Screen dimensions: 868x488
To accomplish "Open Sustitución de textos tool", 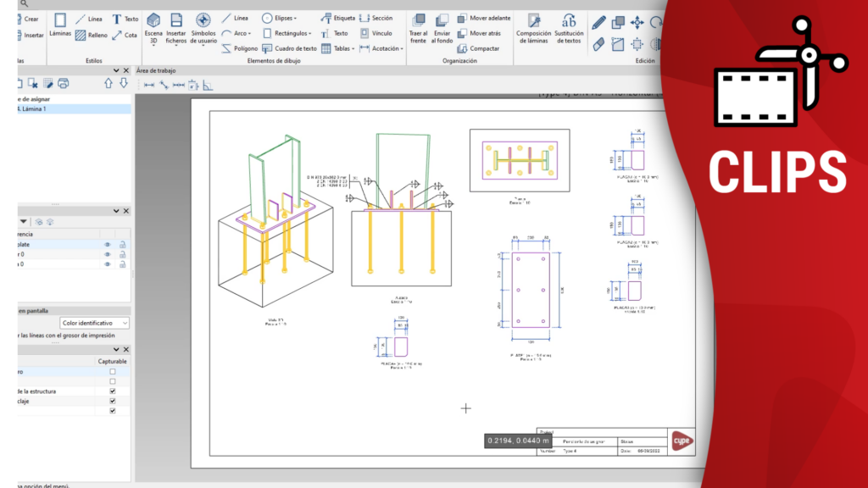I will (568, 27).
